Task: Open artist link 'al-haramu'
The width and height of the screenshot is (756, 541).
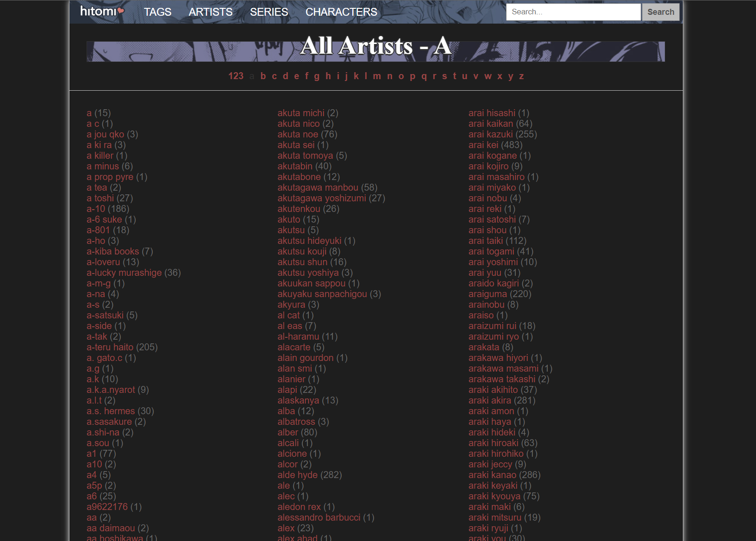Action: pos(299,337)
